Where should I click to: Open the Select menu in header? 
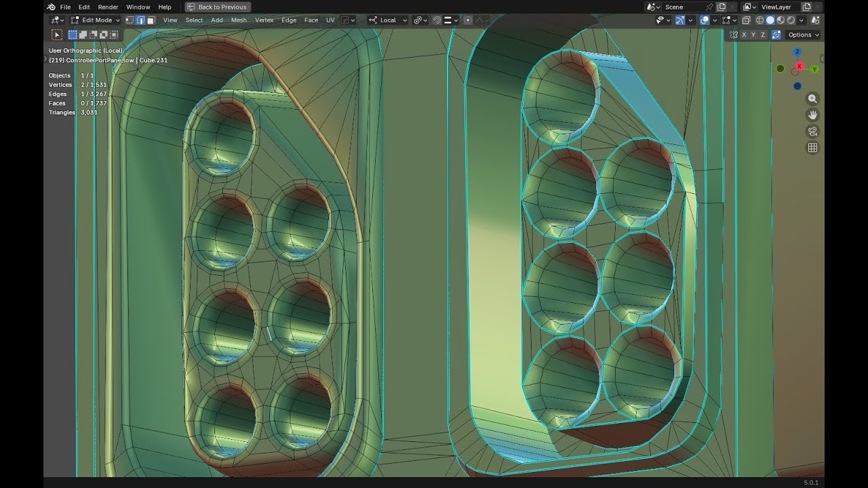point(194,20)
